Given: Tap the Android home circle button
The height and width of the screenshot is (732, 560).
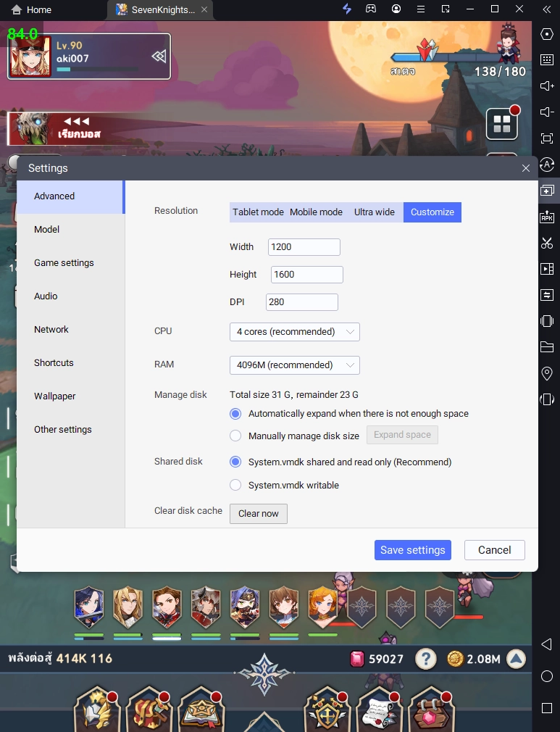Looking at the screenshot, I should point(547,676).
